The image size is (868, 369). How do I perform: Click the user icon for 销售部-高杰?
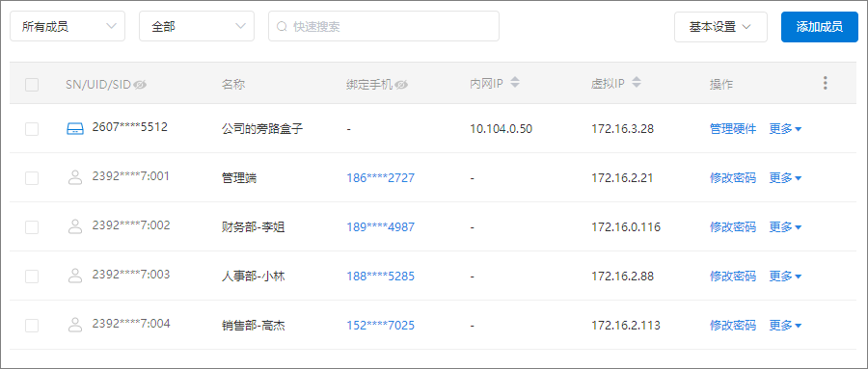[x=74, y=325]
